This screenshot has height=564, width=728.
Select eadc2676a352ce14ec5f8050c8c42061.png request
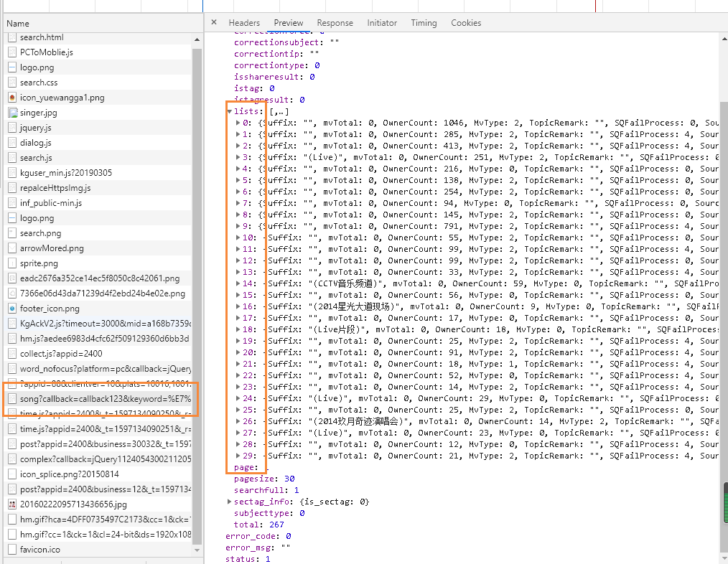coord(98,278)
